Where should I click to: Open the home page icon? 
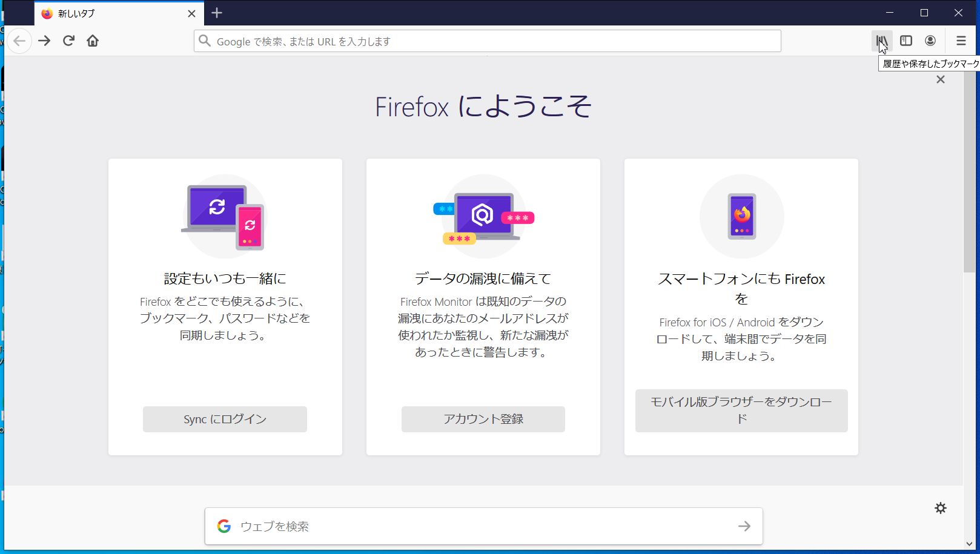(x=93, y=41)
